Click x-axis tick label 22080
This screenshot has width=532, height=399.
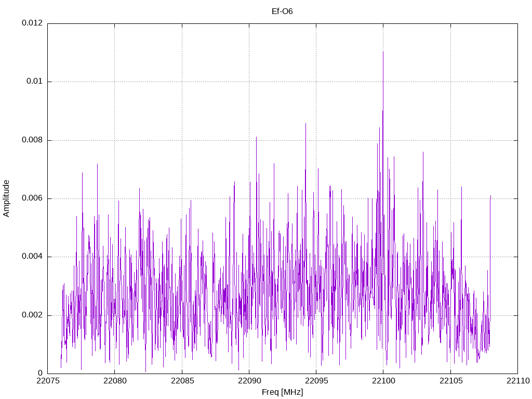(115, 381)
